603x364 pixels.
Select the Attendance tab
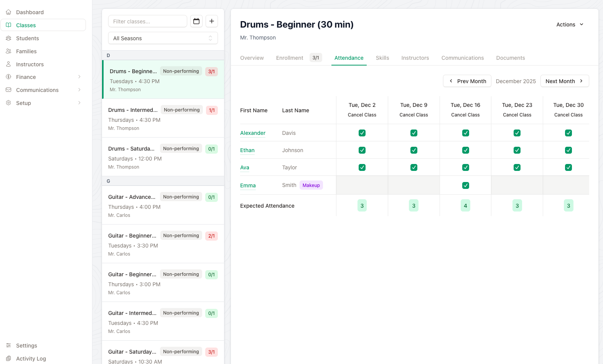pos(349,58)
